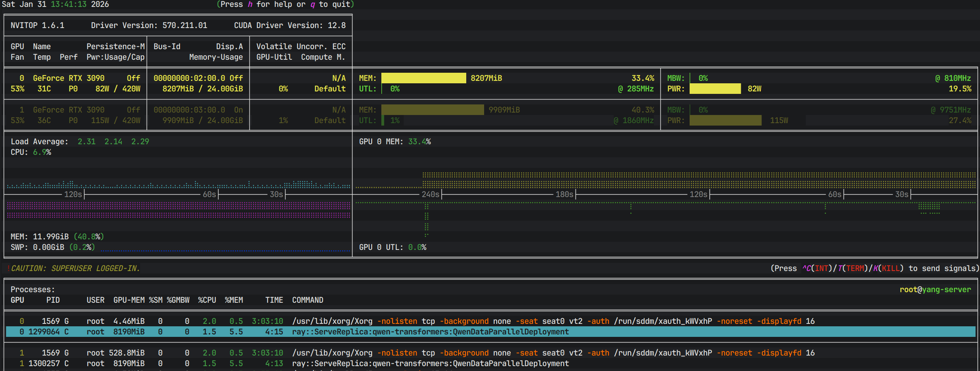Click the @ 285MHz GPU clock value

(x=636, y=89)
